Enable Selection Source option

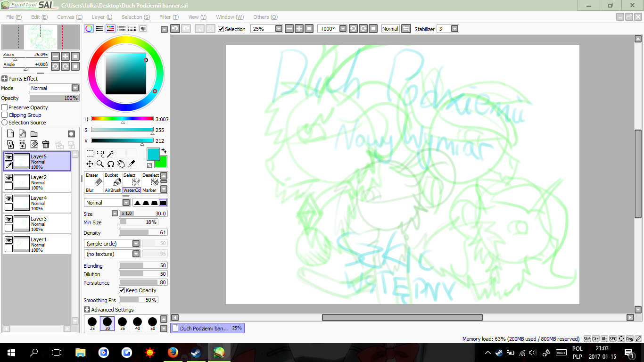pos(5,123)
